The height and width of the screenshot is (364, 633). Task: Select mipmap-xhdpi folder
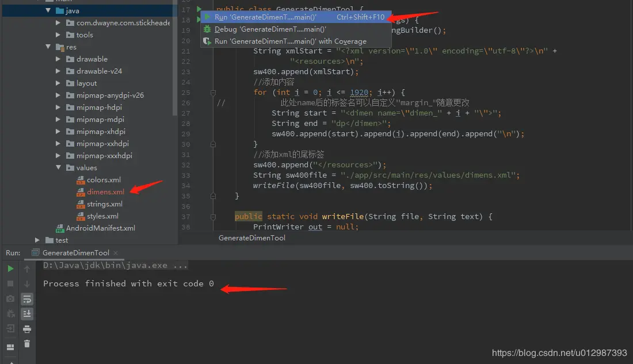96,132
